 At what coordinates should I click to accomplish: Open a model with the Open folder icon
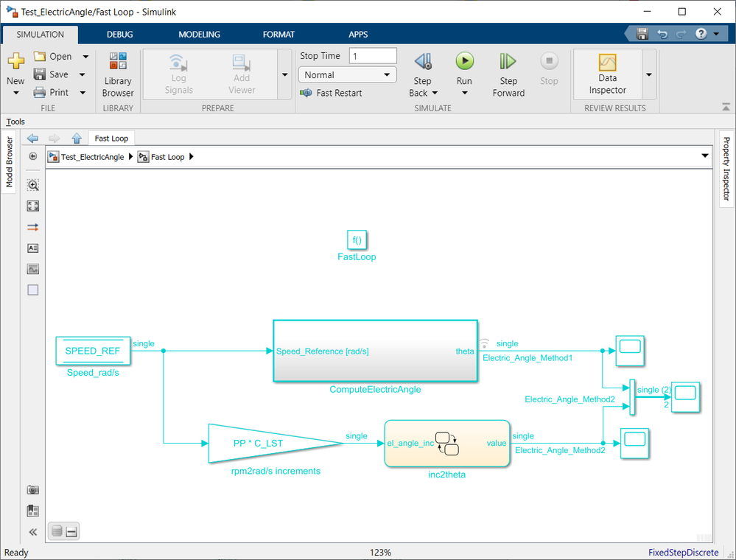click(40, 56)
